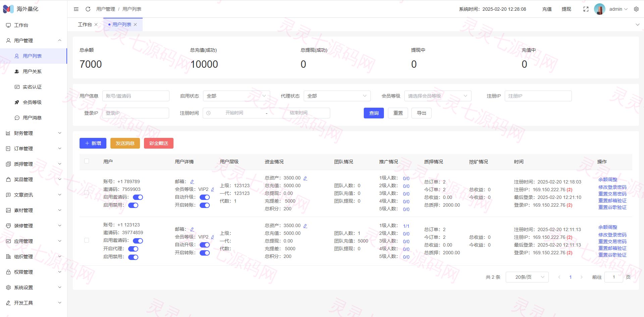
Task: Toggle 开启转账 for account +1 123123
Action: pyautogui.click(x=205, y=253)
